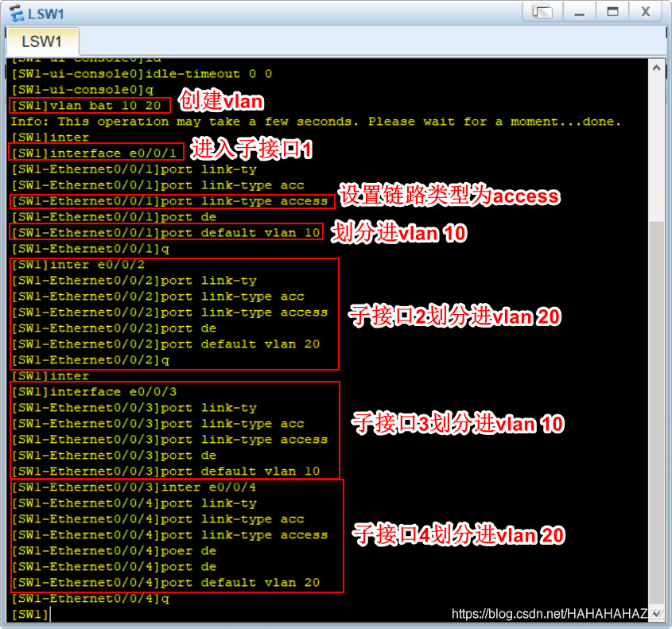The width and height of the screenshot is (672, 629).
Task: Click the 'Info: This operation may take' line
Action: pos(316,121)
